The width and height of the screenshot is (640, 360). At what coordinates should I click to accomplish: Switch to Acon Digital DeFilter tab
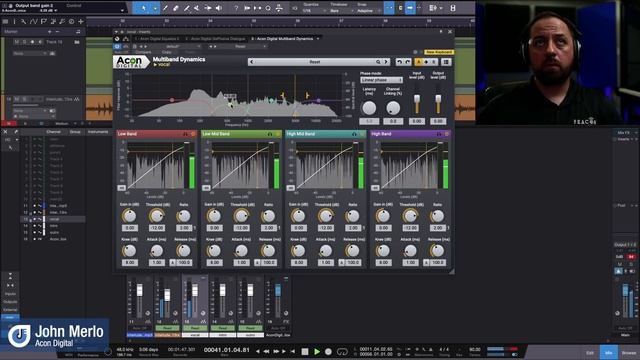216,39
